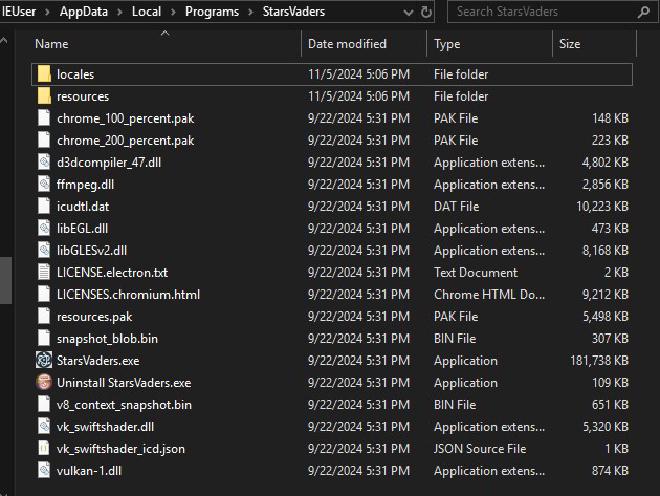This screenshot has height=496, width=660.
Task: Click the search magnifier icon
Action: [644, 12]
